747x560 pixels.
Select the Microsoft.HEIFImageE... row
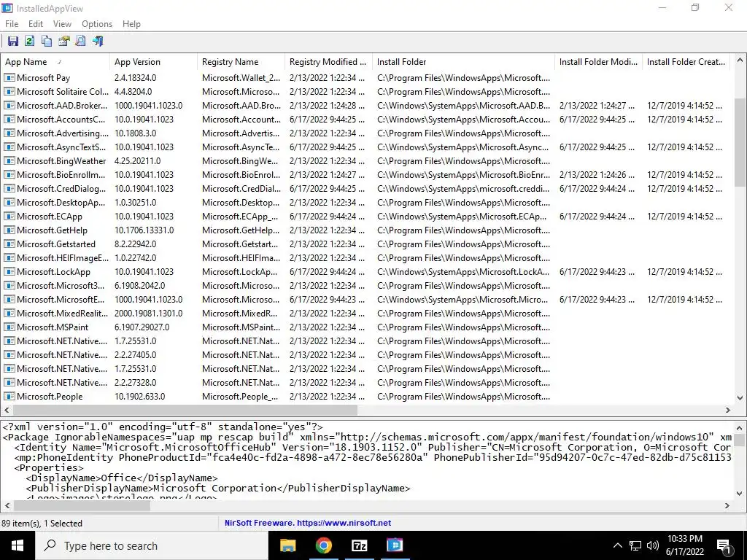coord(366,257)
